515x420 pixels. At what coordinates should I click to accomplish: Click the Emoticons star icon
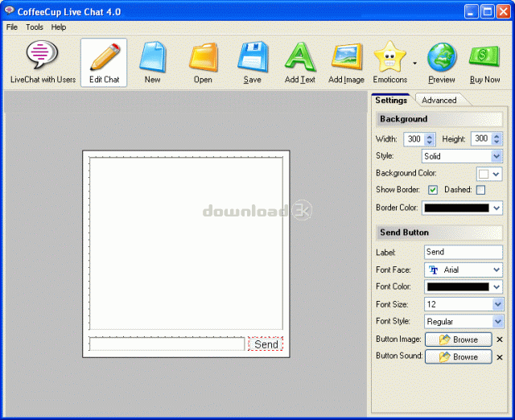[x=390, y=63]
